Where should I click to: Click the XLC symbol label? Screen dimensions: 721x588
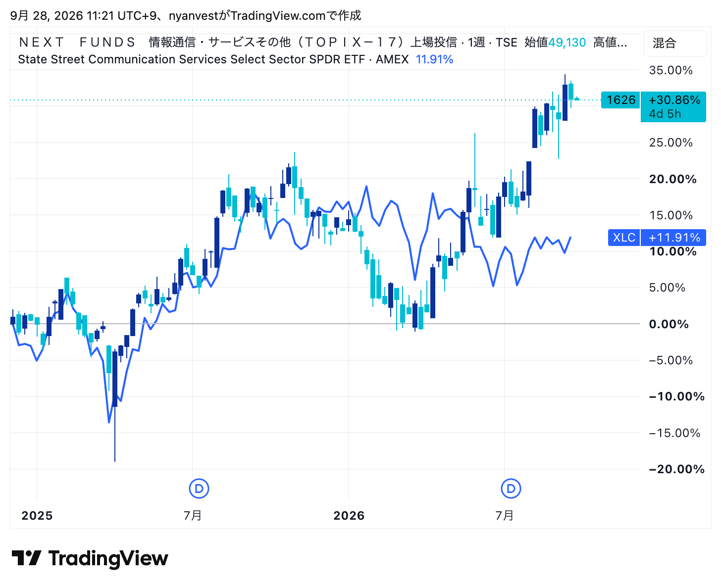click(624, 238)
